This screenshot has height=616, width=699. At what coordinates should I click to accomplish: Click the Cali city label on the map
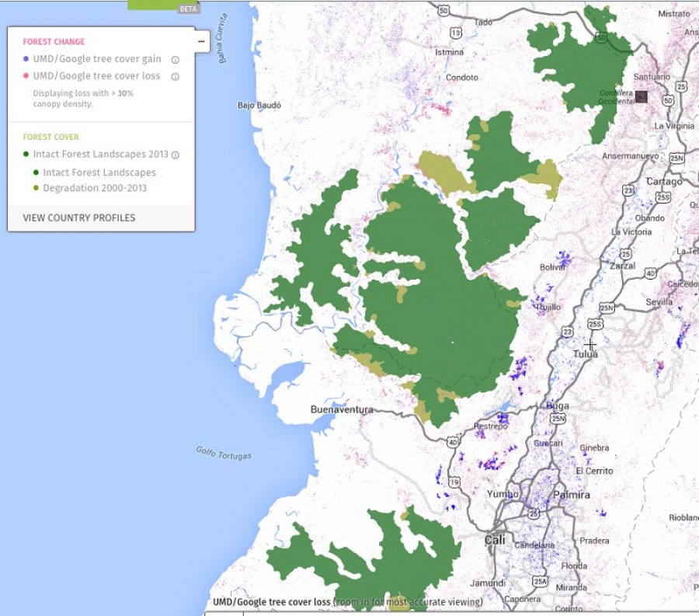click(495, 540)
